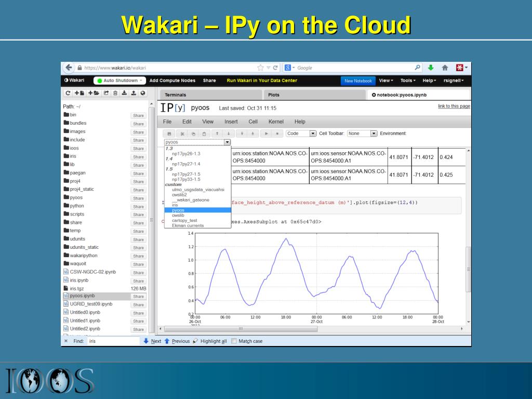Open the Tools dropdown in top bar

coord(408,81)
